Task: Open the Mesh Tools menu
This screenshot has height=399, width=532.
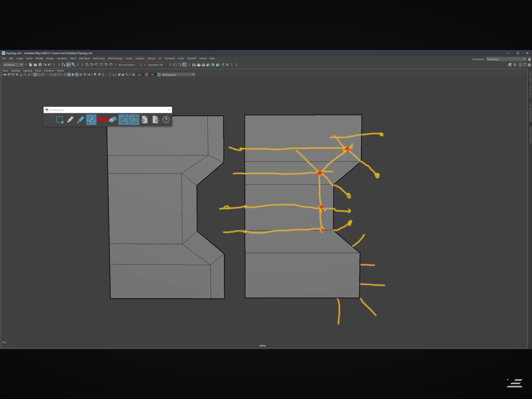Action: click(99, 59)
